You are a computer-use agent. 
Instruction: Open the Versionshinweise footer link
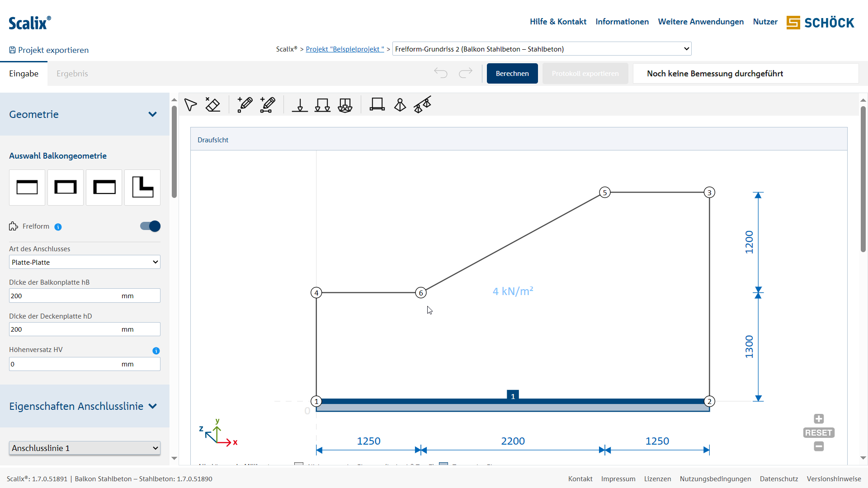(834, 479)
